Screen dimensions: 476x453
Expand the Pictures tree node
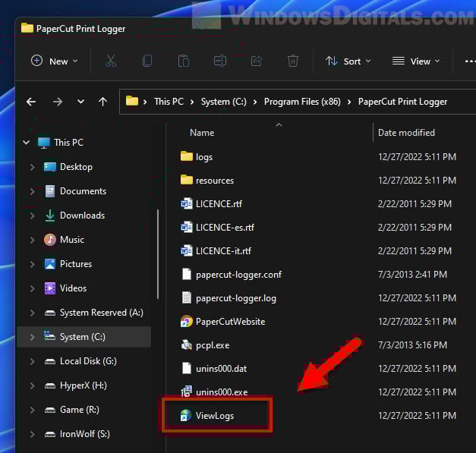click(33, 264)
